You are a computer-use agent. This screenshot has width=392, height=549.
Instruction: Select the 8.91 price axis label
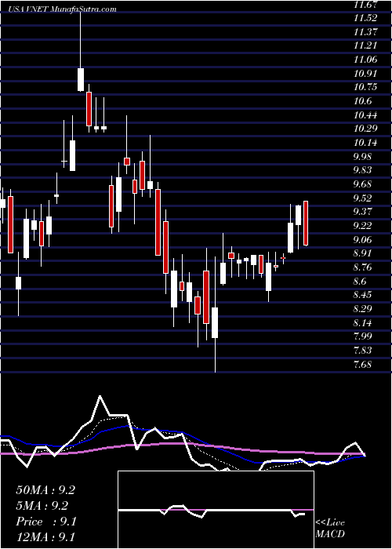click(362, 253)
